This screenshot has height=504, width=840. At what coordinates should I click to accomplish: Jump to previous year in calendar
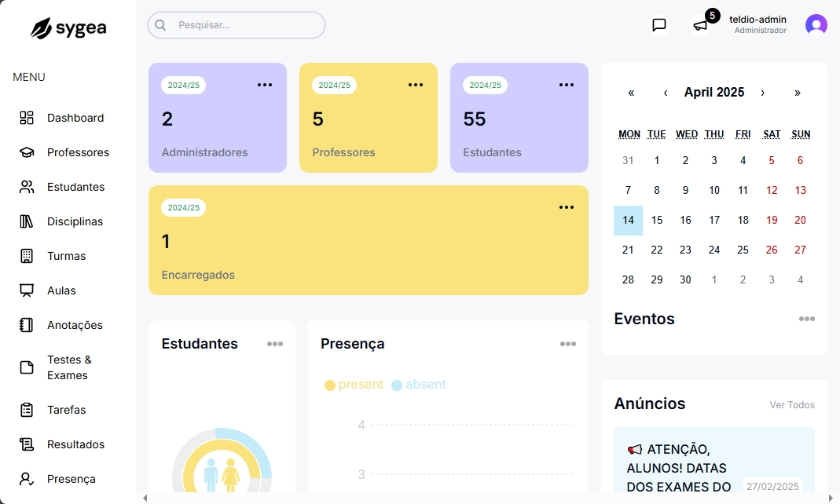631,93
